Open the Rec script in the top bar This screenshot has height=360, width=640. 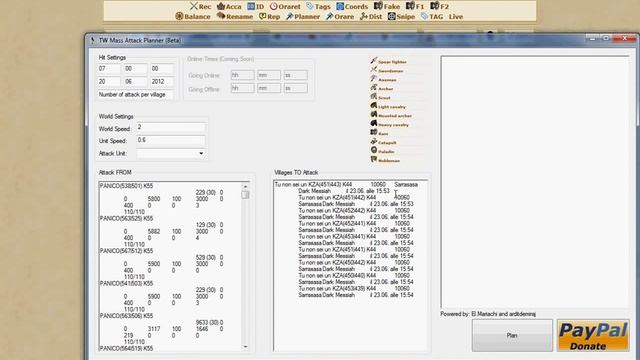tap(200, 6)
